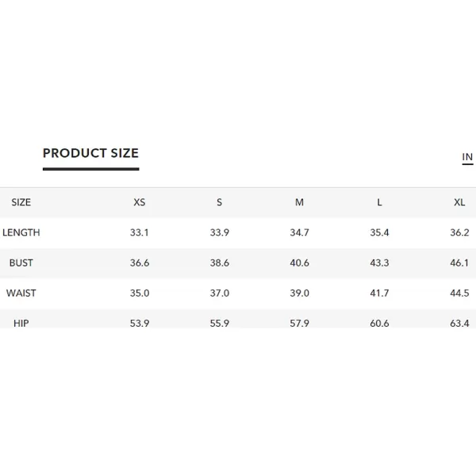Image resolution: width=476 pixels, height=476 pixels.
Task: Click the L size column header
Action: [x=379, y=202]
